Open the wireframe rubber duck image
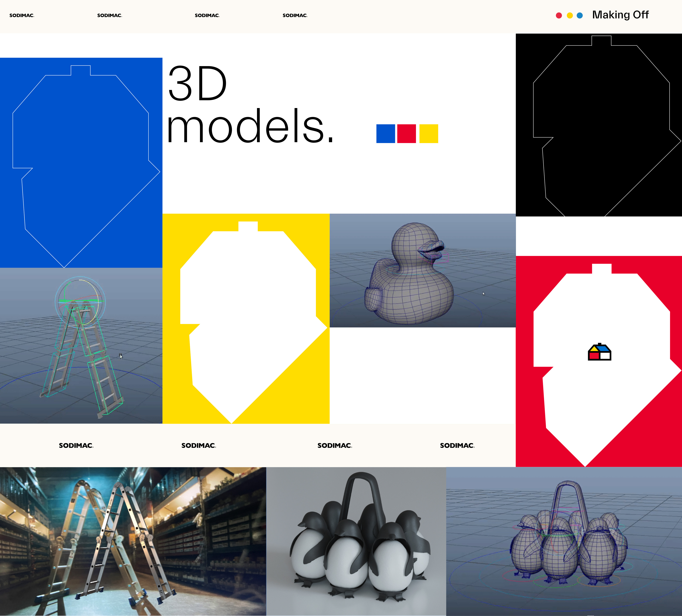The width and height of the screenshot is (682, 616). pos(423,271)
